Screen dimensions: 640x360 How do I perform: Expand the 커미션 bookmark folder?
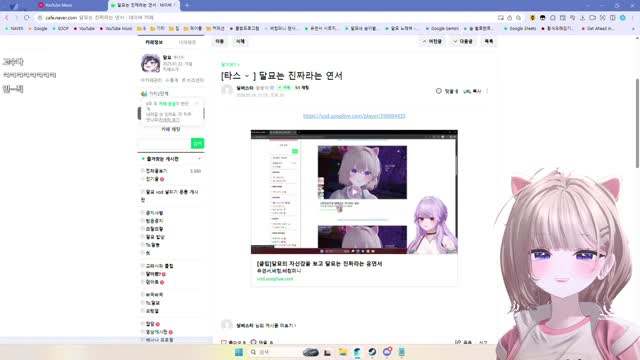click(x=216, y=29)
